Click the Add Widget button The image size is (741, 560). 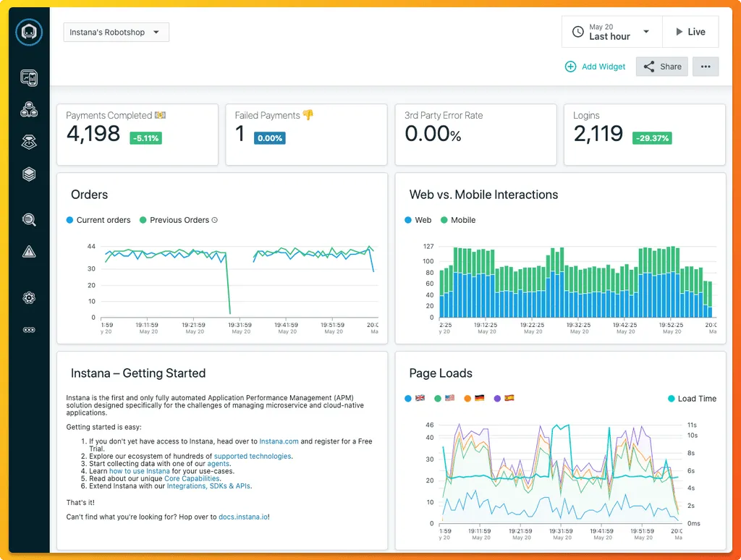595,66
